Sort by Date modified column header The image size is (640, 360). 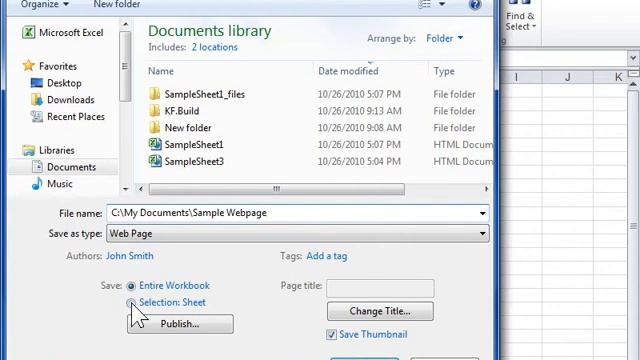348,71
